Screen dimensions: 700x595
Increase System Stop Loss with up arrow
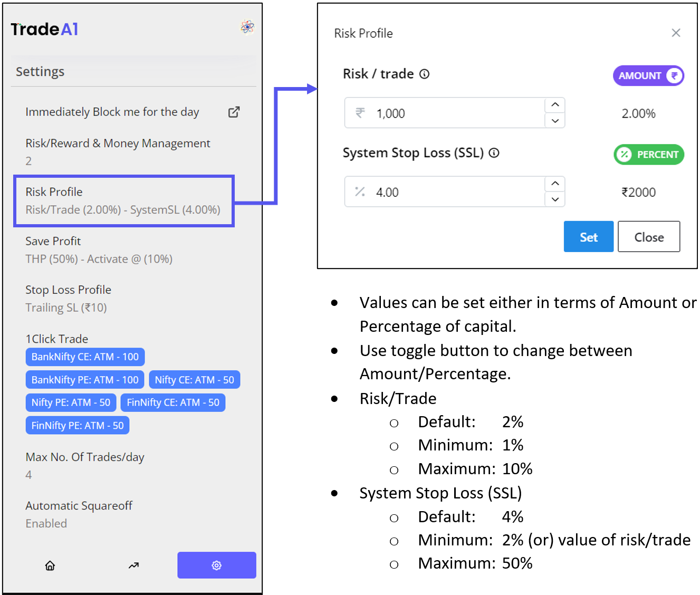[x=555, y=184]
